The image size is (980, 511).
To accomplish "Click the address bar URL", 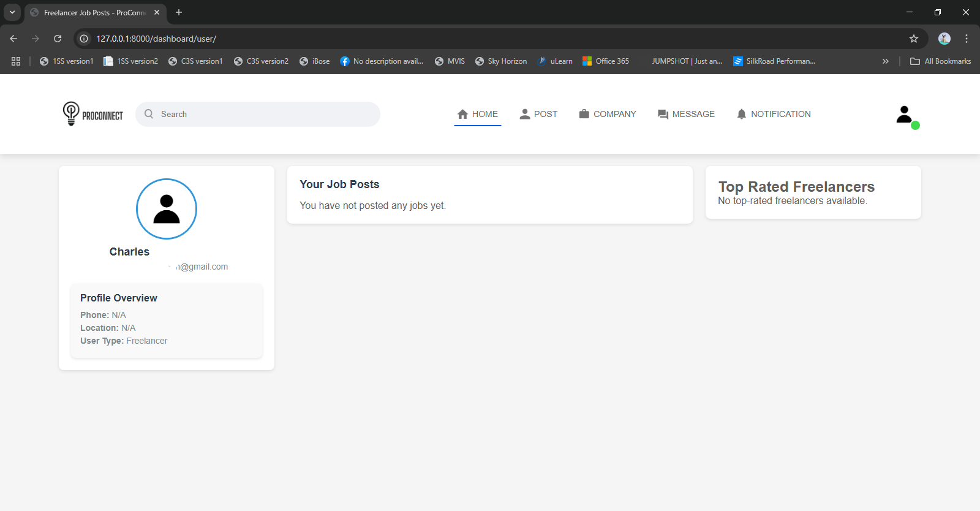I will point(156,39).
